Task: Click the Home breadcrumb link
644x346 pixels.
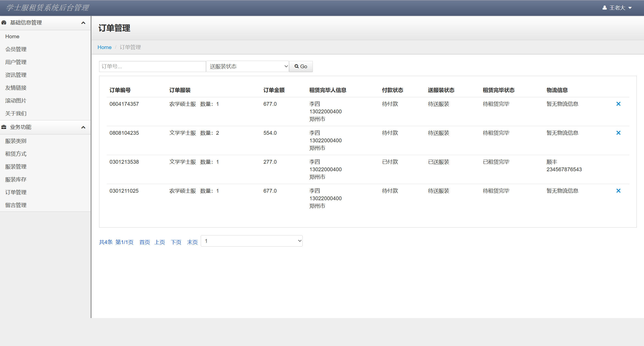Action: coord(104,47)
